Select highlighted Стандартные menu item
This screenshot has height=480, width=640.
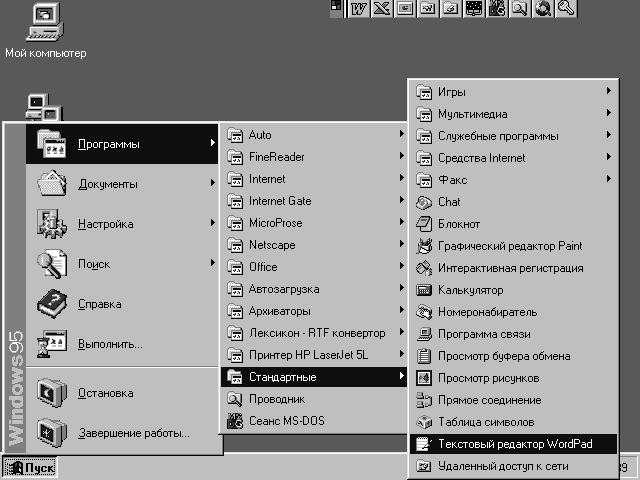[x=313, y=377]
